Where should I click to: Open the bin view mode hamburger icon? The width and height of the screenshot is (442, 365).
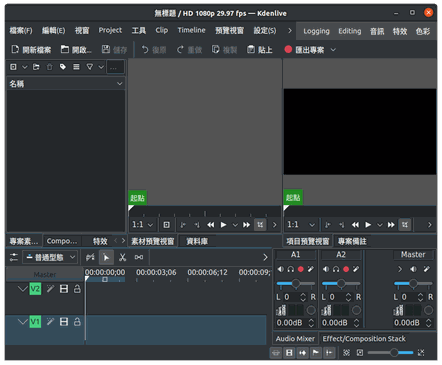[x=76, y=67]
